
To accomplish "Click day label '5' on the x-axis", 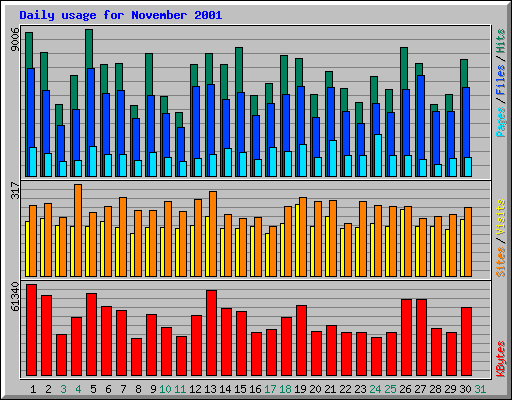I will pyautogui.click(x=93, y=389).
